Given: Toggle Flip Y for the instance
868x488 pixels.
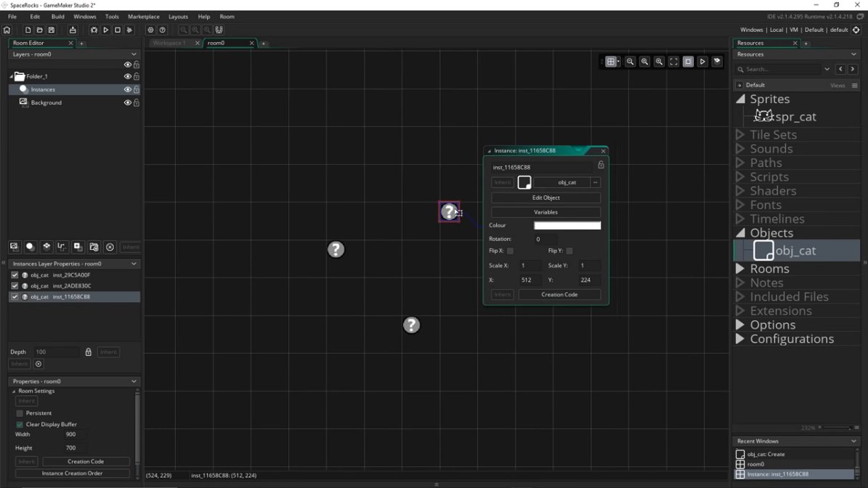Looking at the screenshot, I should point(569,251).
